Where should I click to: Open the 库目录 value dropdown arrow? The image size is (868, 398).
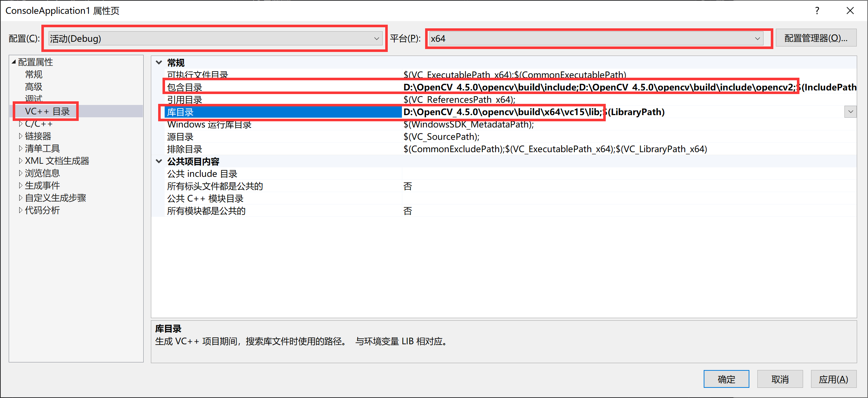(x=850, y=112)
